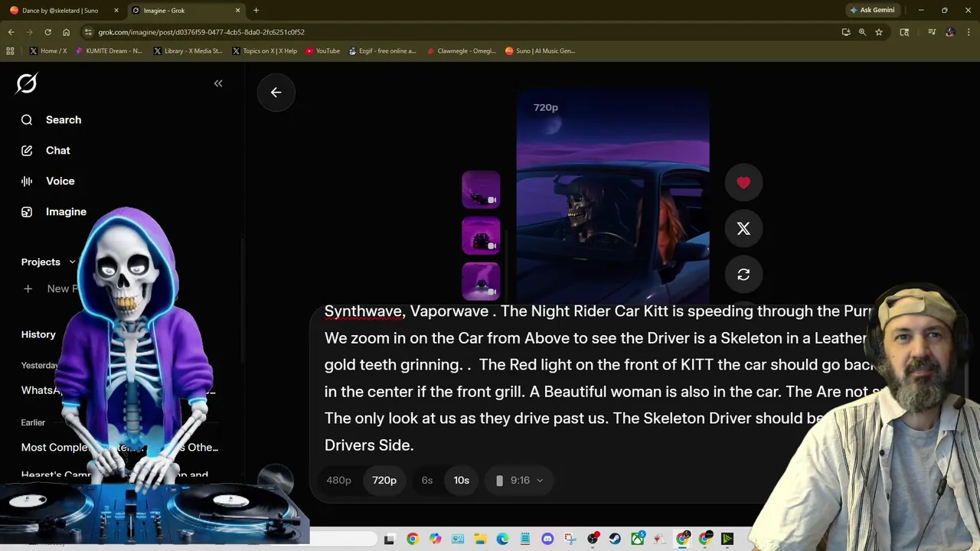The height and width of the screenshot is (551, 980).
Task: Open Voice in the Grok sidebar
Action: tap(48, 181)
